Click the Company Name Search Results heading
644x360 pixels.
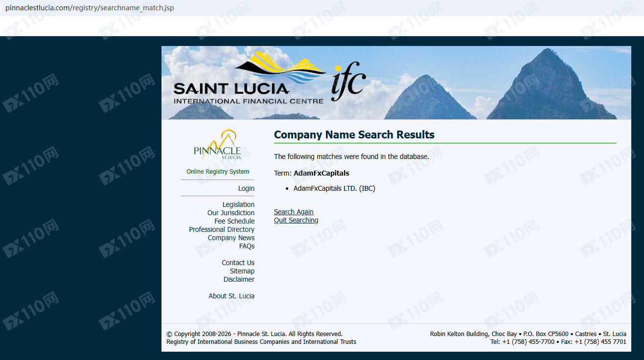pyautogui.click(x=354, y=135)
